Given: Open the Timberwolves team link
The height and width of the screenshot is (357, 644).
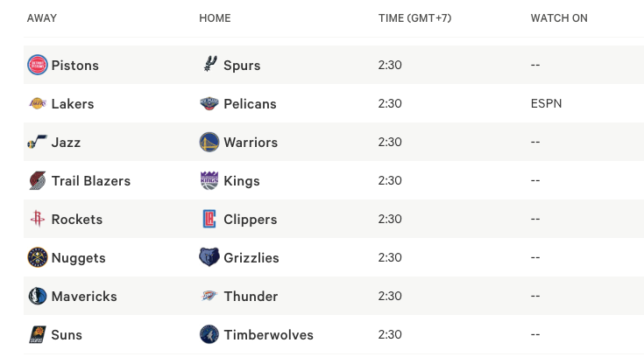Looking at the screenshot, I should [x=268, y=335].
